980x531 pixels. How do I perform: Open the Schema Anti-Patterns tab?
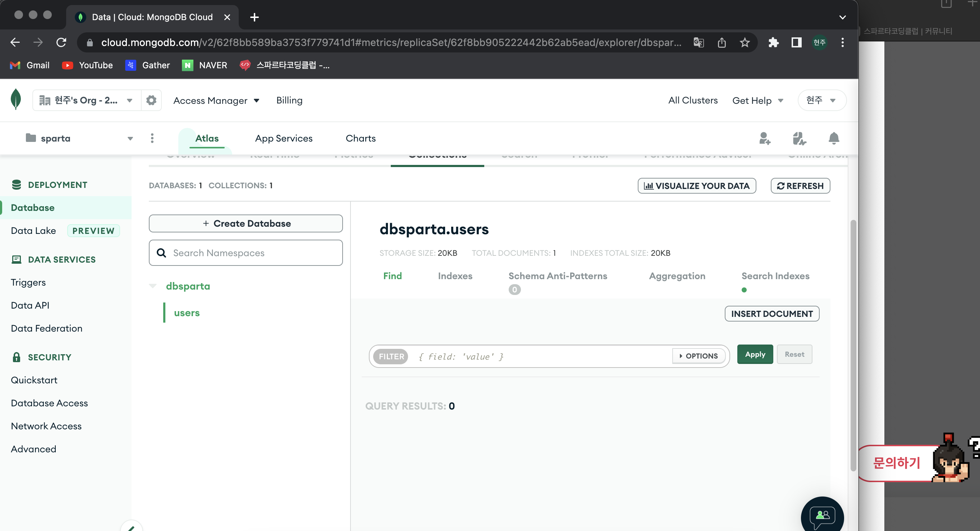[558, 276]
